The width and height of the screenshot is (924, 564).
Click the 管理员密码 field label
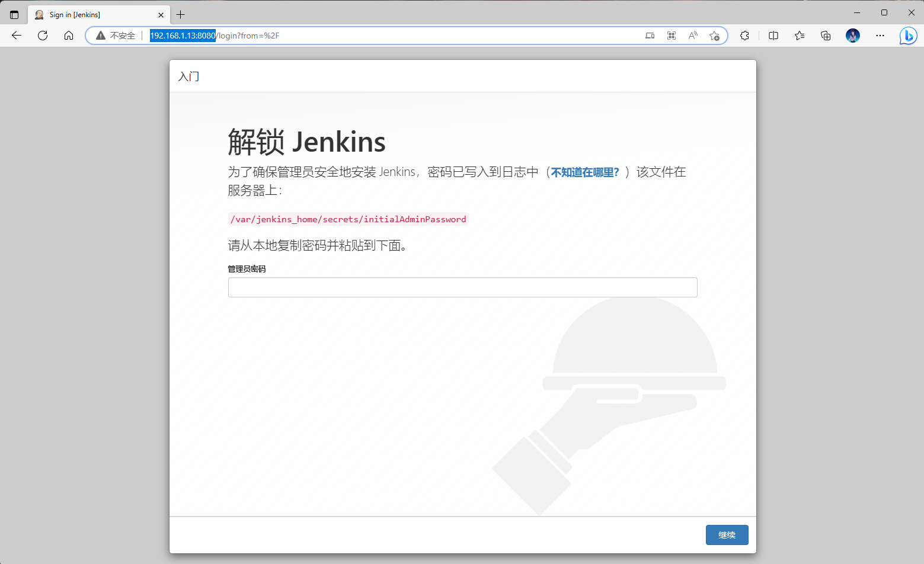click(x=247, y=269)
